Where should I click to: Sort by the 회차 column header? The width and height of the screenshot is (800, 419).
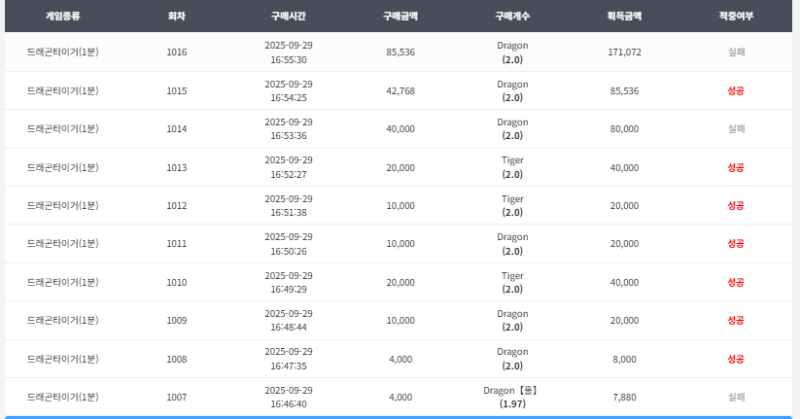(x=176, y=17)
